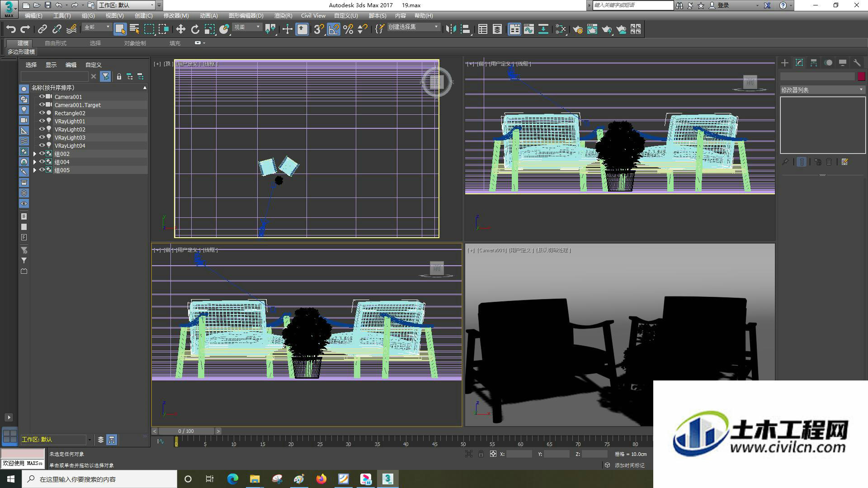868x488 pixels.
Task: Open the Schematic View icon
Action: [x=543, y=29]
